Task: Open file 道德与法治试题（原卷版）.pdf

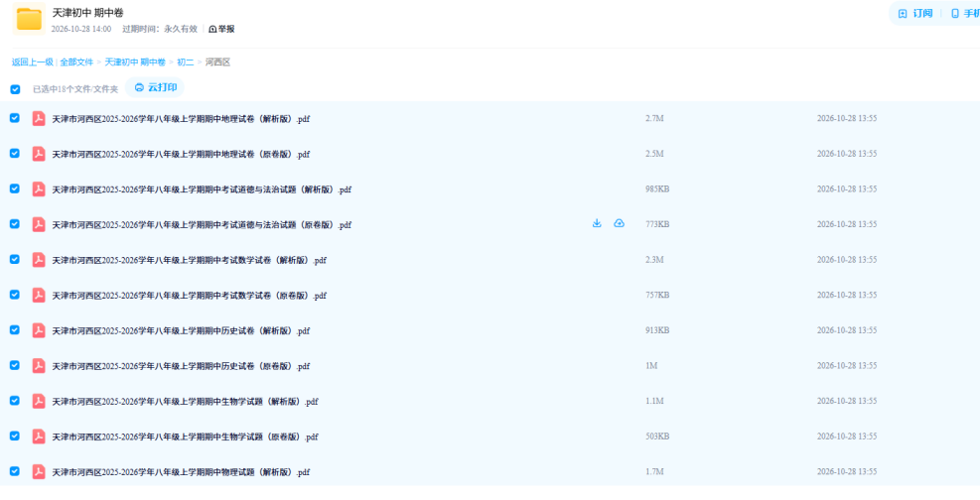Action: pyautogui.click(x=202, y=225)
